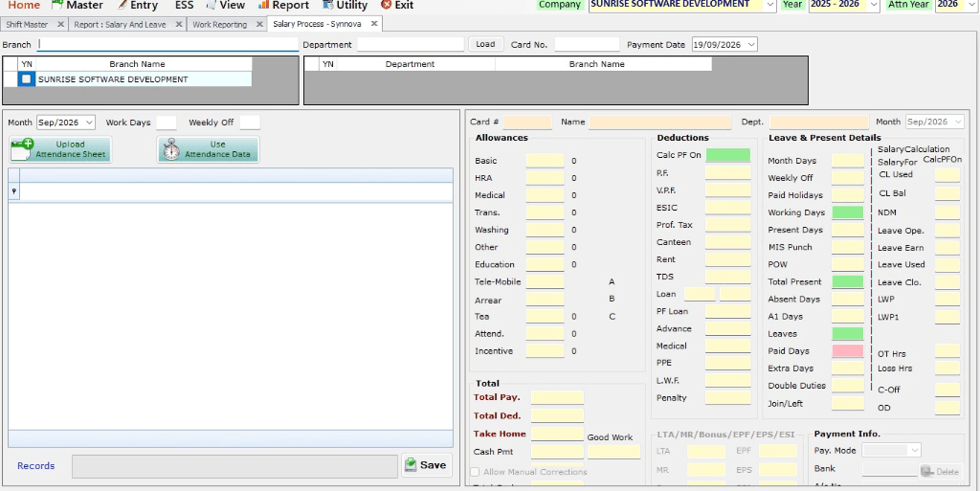Click the Records label
980x491 pixels.
click(35, 466)
